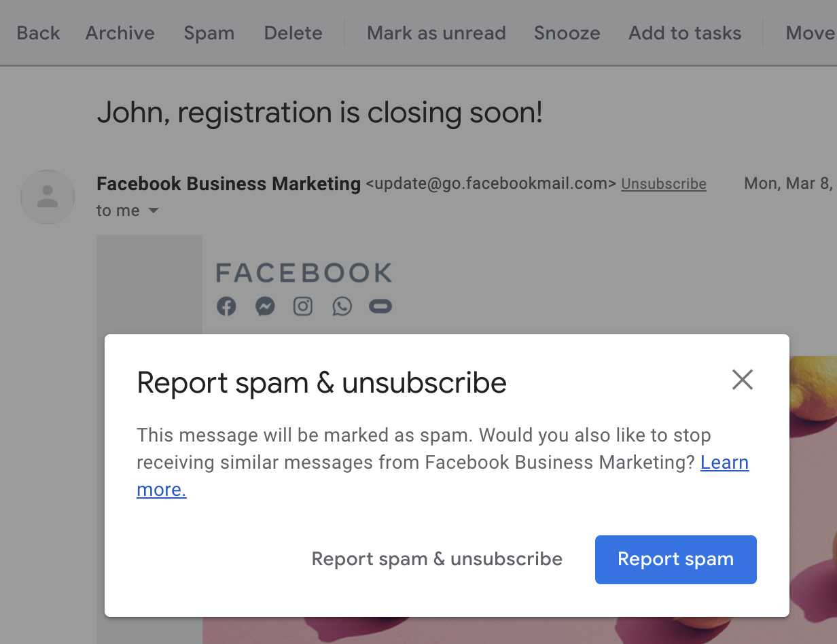This screenshot has width=837, height=644.
Task: Expand the 'to me' recipient details
Action: (x=154, y=211)
